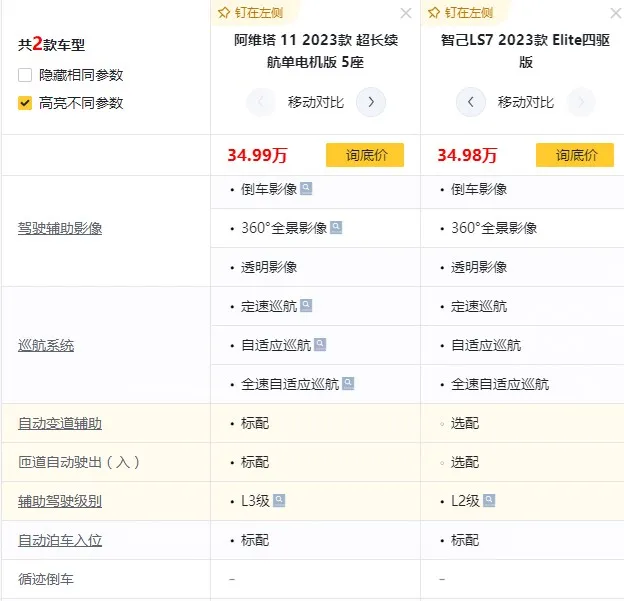Open image icon beside L3级
The image size is (624, 601).
coord(279,500)
